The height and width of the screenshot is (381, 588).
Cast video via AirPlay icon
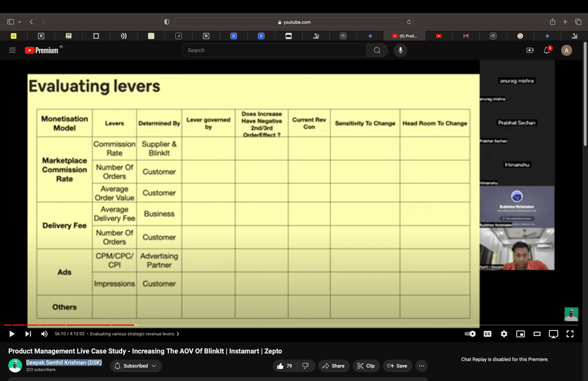pos(554,334)
